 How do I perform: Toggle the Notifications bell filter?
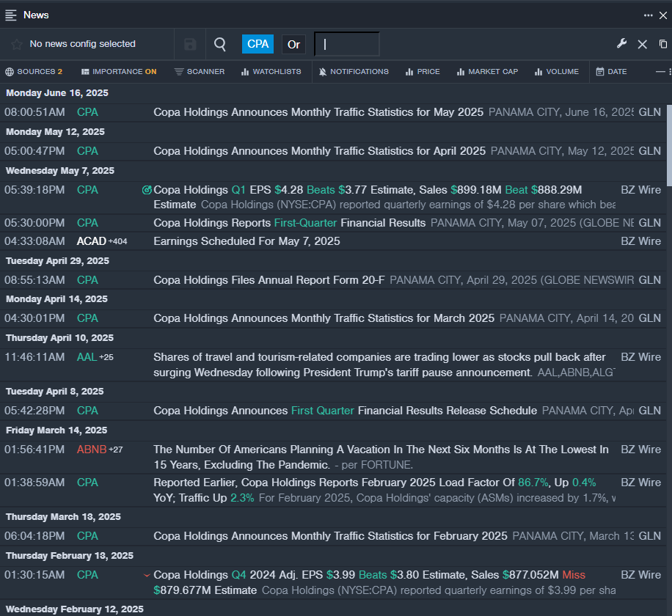[x=354, y=72]
